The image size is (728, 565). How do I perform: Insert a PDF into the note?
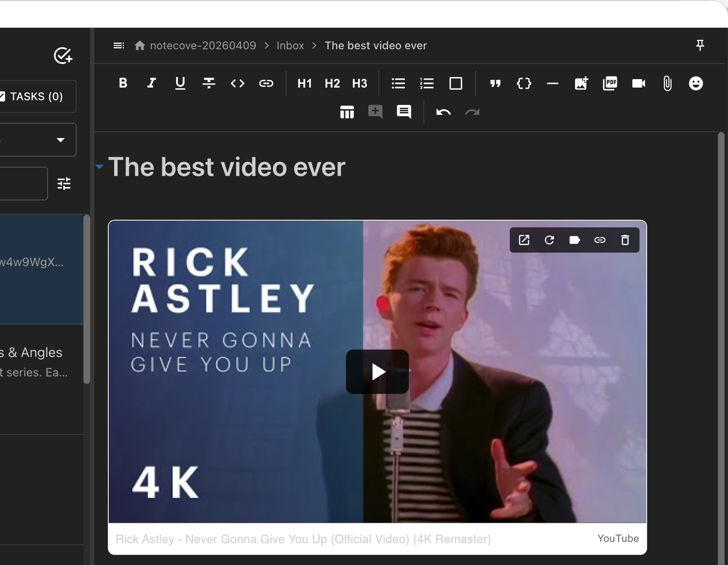tap(610, 83)
